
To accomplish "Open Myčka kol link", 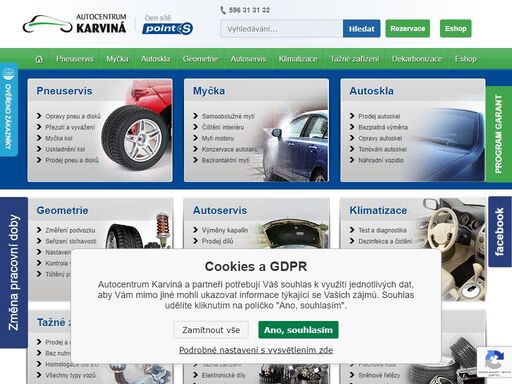I will pyautogui.click(x=59, y=138).
